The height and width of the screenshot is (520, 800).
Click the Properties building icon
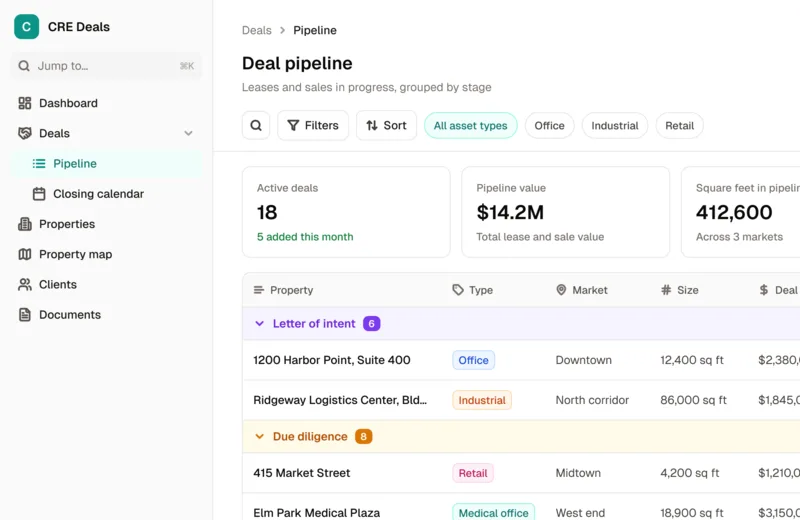tap(24, 224)
